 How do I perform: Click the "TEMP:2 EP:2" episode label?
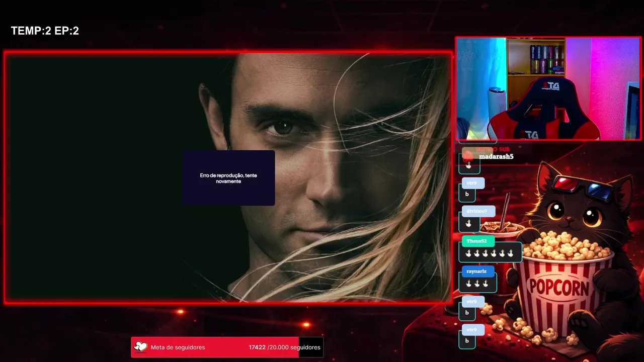tap(45, 31)
